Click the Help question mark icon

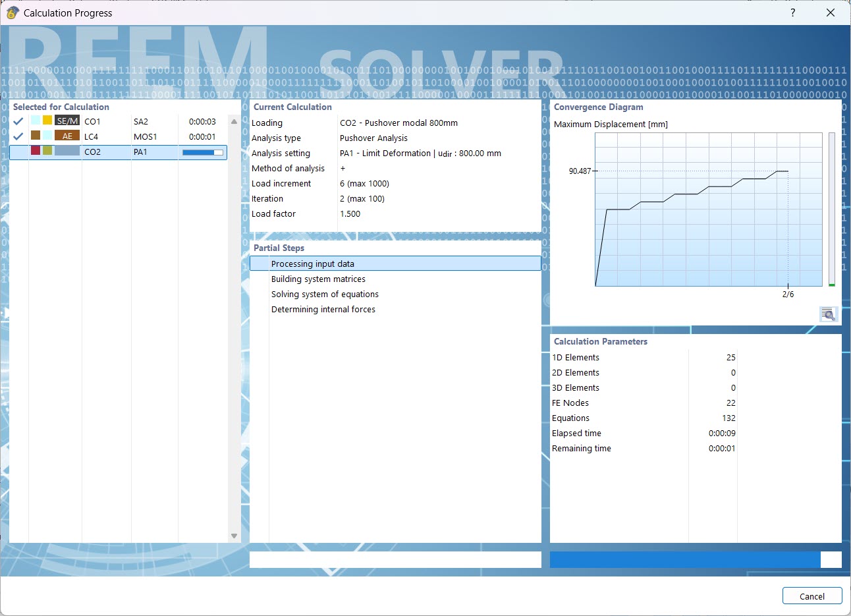[792, 12]
